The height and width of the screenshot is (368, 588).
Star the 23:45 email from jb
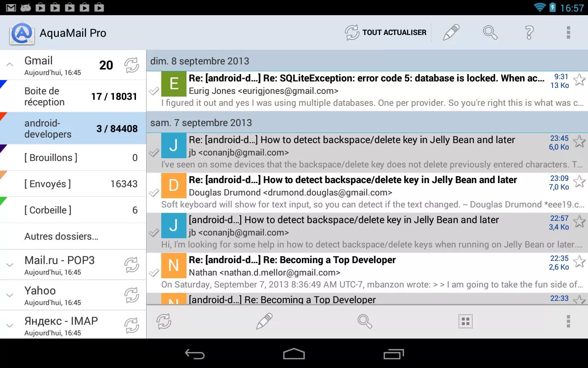tap(580, 141)
